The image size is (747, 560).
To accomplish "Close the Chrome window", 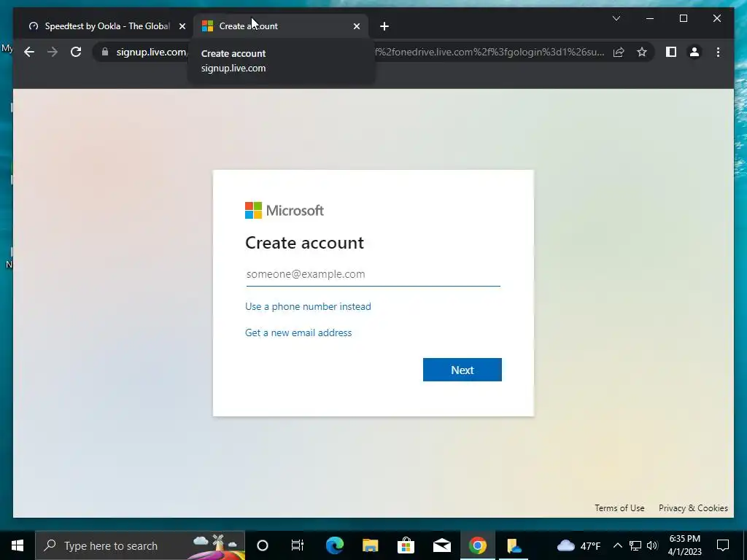I will (x=716, y=18).
